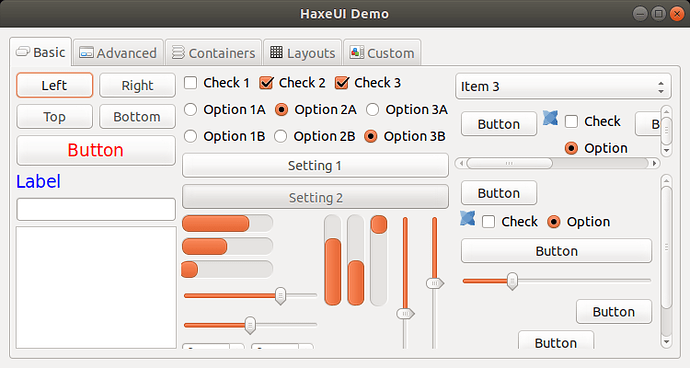Select Option 3B radio button
690x368 pixels.
coord(371,136)
